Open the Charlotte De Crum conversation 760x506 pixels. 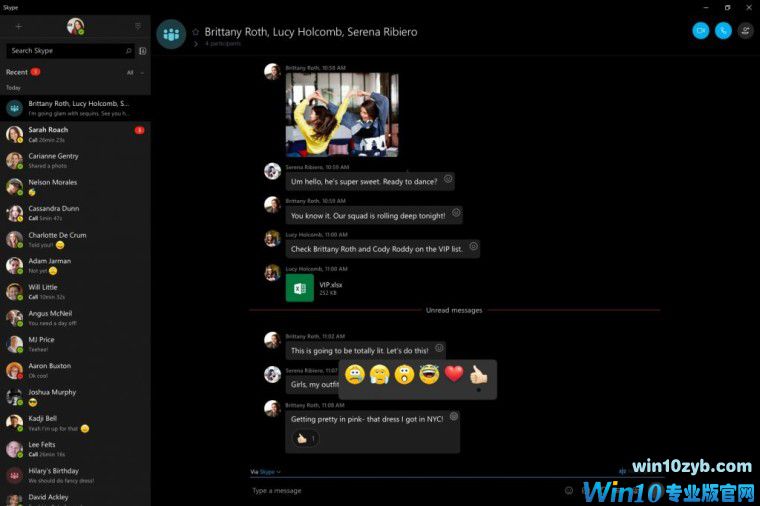(75, 239)
